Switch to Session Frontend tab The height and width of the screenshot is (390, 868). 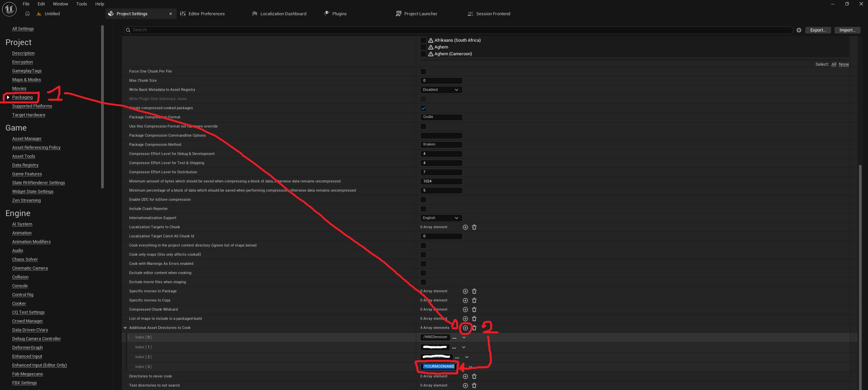(x=493, y=14)
